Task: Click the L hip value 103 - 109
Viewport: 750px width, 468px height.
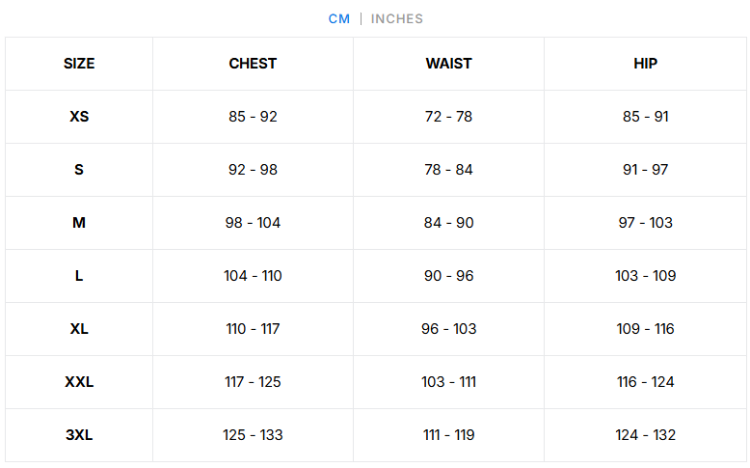Action: coord(645,276)
